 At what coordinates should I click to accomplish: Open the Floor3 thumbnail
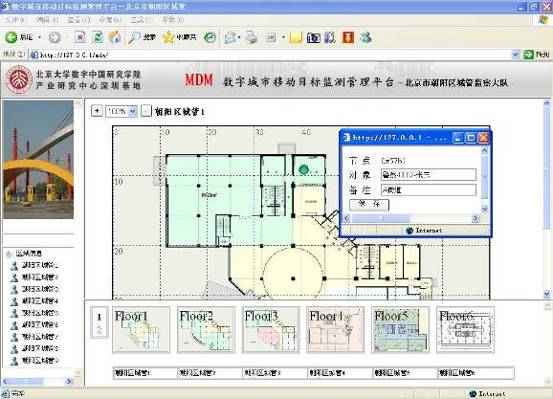pos(271,330)
